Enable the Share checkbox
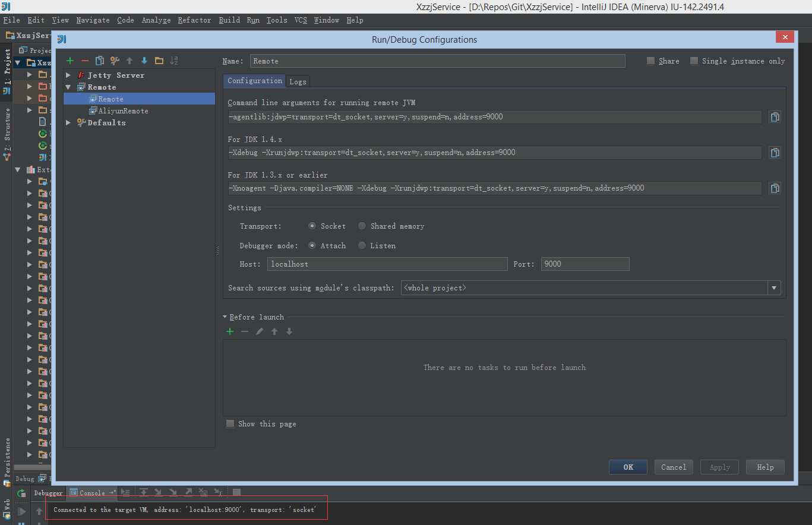The width and height of the screenshot is (812, 525). click(650, 61)
